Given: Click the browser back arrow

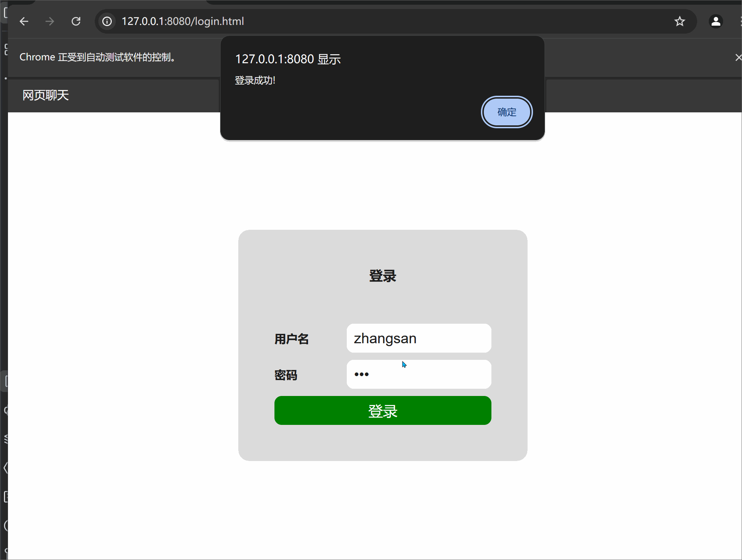Looking at the screenshot, I should pos(24,21).
